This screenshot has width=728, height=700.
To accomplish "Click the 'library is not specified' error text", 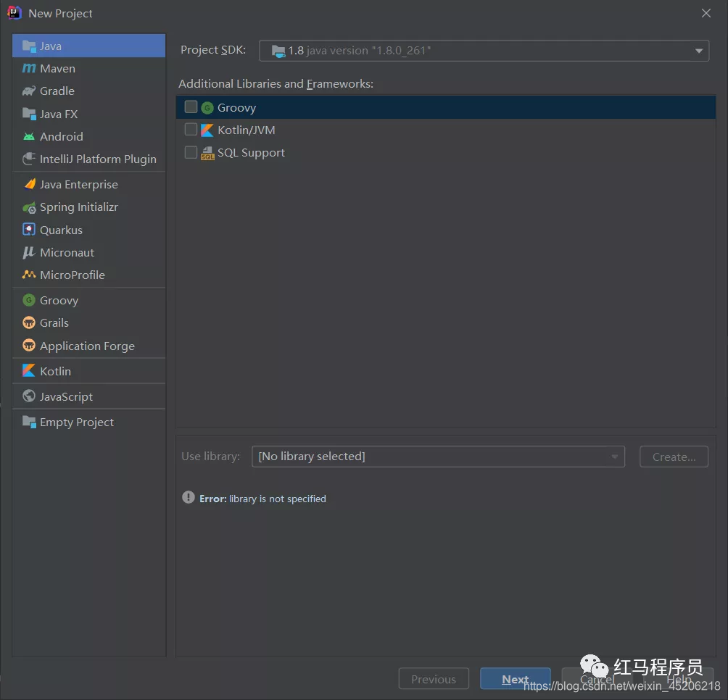I will pyautogui.click(x=278, y=499).
